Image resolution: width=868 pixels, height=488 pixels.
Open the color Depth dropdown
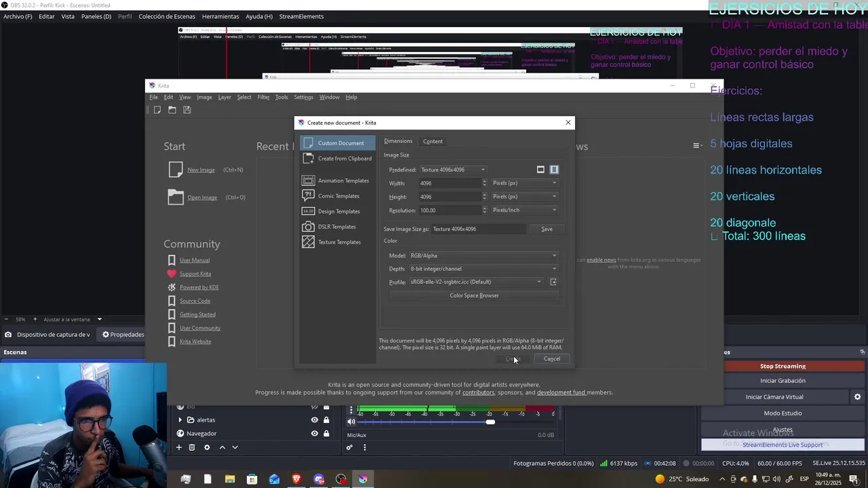tap(484, 268)
